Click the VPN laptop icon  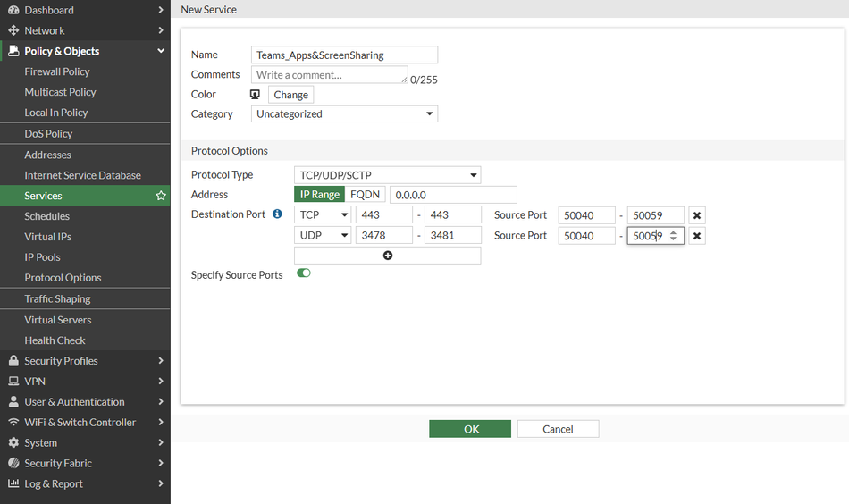[x=13, y=381]
